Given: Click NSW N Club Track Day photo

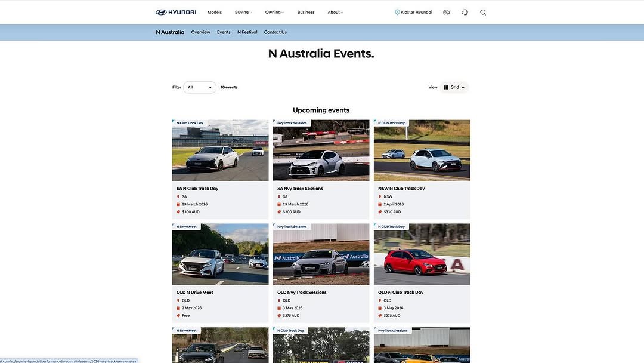Looking at the screenshot, I should pos(422,150).
